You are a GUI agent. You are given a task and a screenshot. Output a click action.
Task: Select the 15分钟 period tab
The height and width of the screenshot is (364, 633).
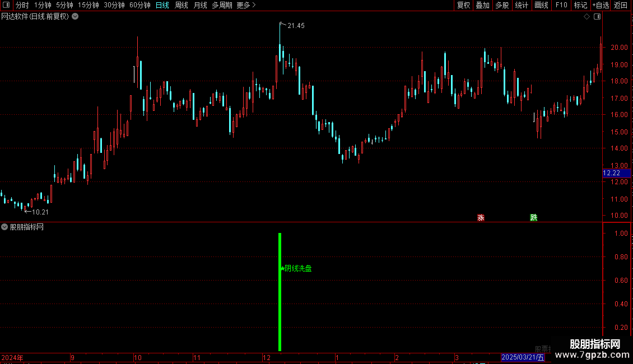tap(89, 5)
